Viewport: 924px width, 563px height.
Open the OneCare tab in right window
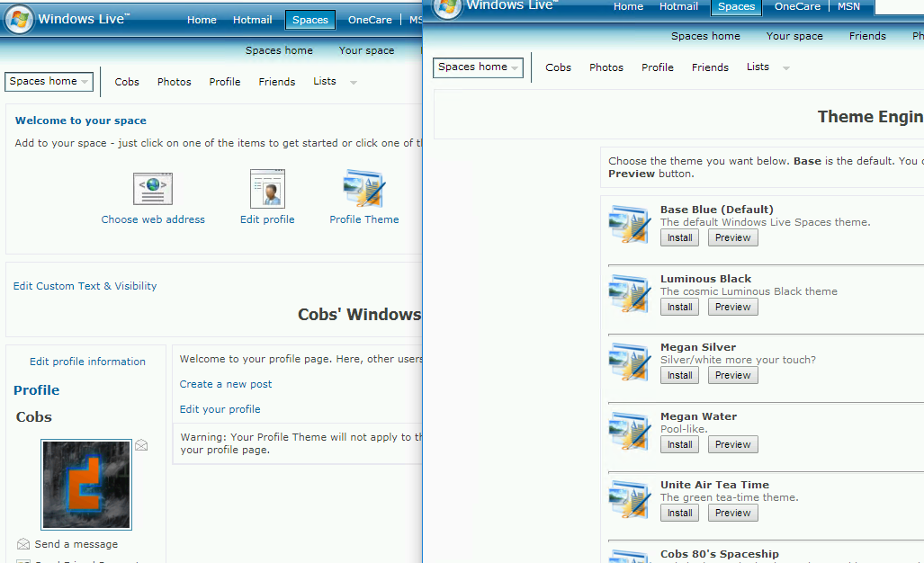pyautogui.click(x=797, y=6)
